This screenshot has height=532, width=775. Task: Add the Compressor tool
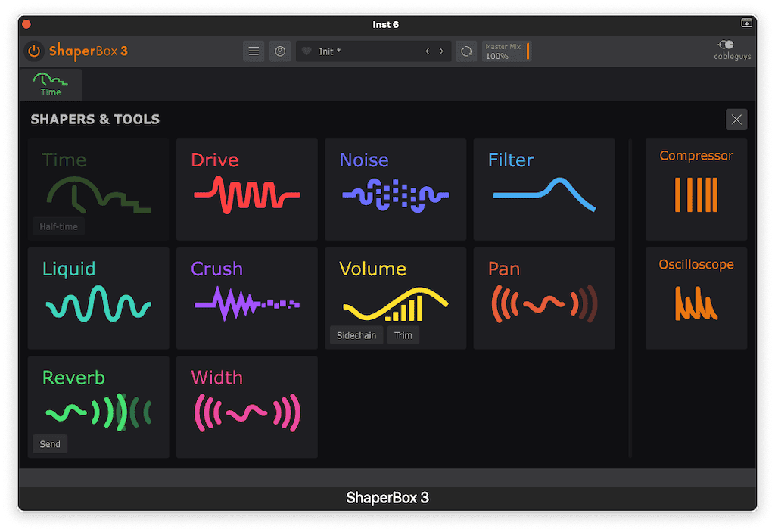point(696,189)
